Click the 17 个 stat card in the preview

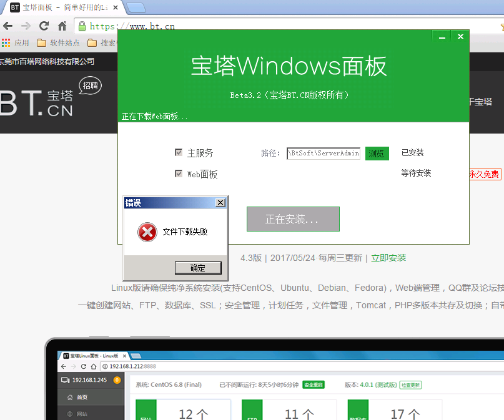point(395,410)
